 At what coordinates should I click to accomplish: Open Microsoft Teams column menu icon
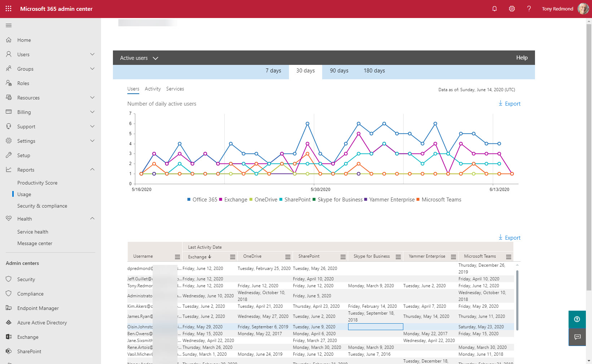tap(509, 257)
